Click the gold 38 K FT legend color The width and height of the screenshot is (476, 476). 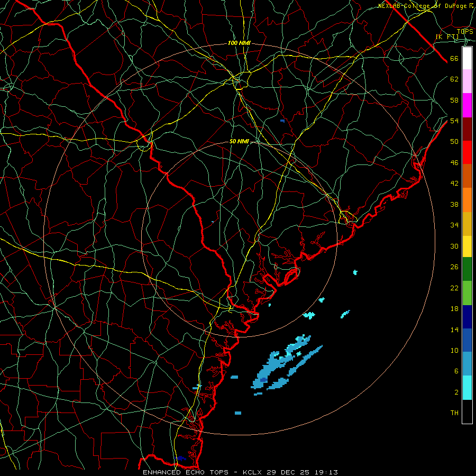467,224
